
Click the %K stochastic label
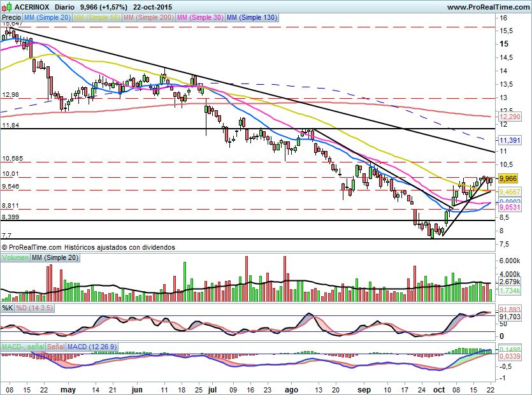[x=7, y=308]
